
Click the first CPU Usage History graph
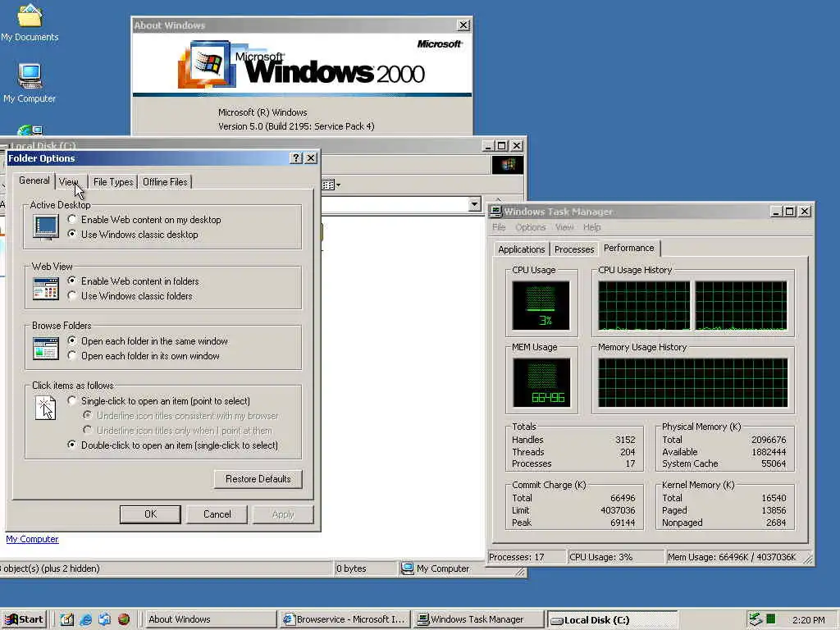[644, 306]
